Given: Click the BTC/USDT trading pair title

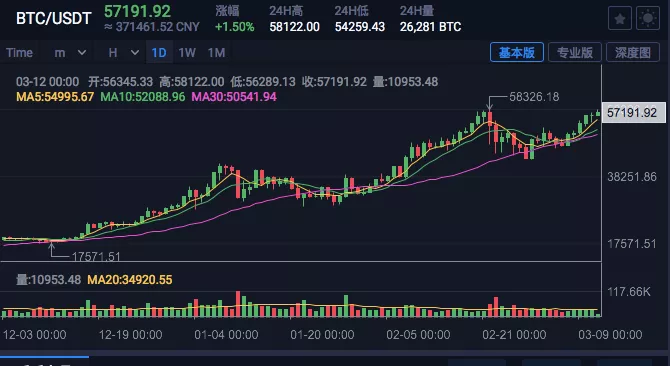Looking at the screenshot, I should (53, 18).
